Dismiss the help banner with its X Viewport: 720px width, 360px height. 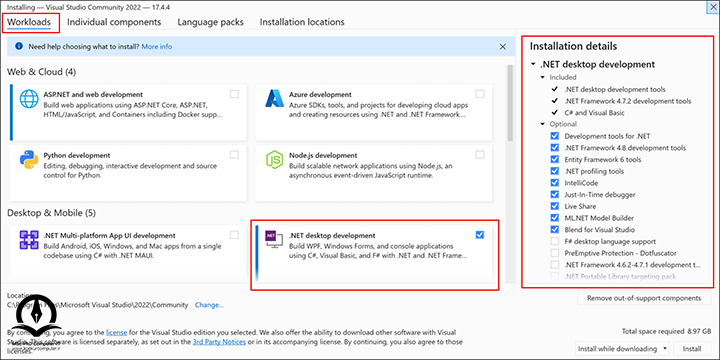pyautogui.click(x=503, y=47)
